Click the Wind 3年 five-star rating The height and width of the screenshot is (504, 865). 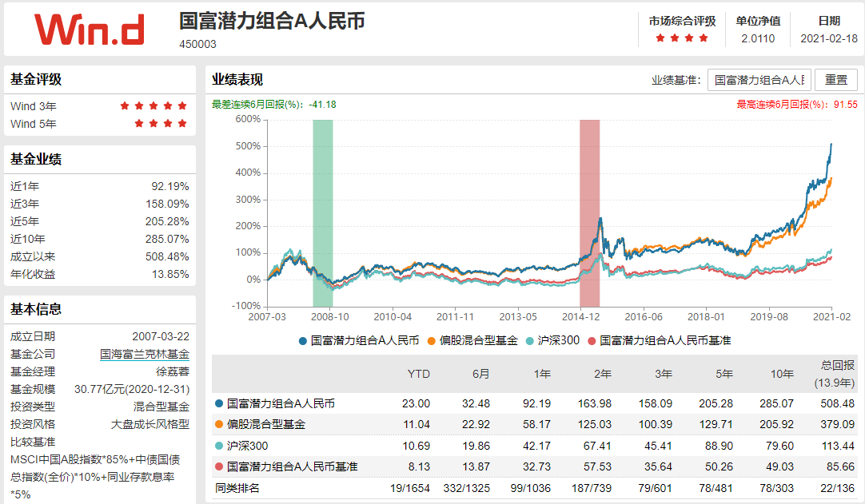153,106
